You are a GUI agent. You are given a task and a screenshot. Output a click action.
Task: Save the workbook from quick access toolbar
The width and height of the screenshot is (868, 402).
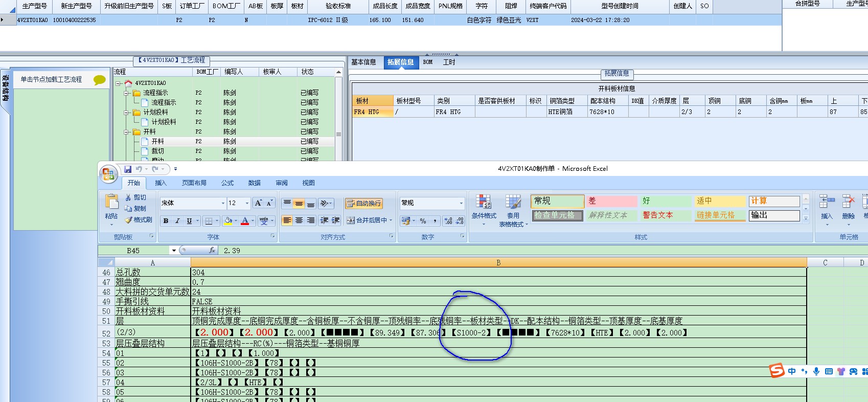[128, 169]
